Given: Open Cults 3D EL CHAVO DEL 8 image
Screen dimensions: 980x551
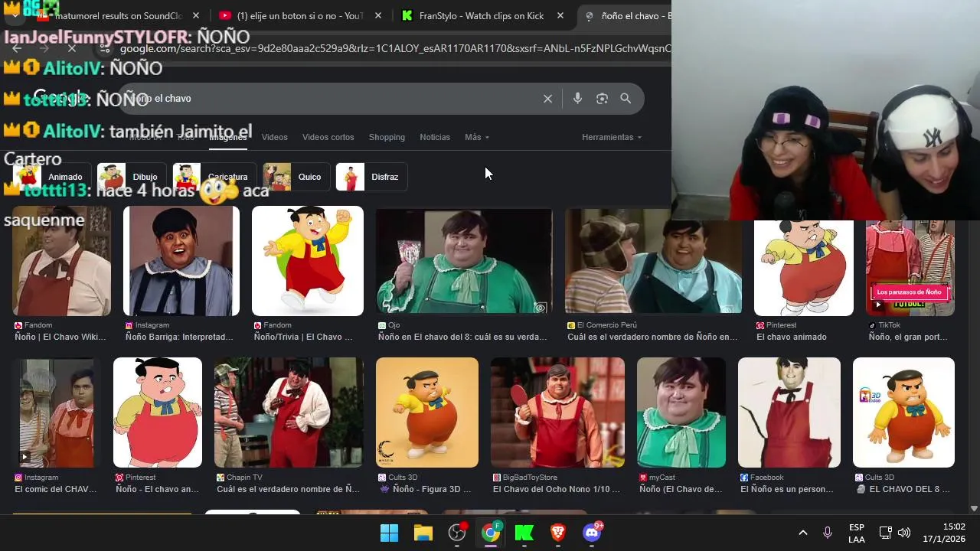Looking at the screenshot, I should pyautogui.click(x=903, y=412).
